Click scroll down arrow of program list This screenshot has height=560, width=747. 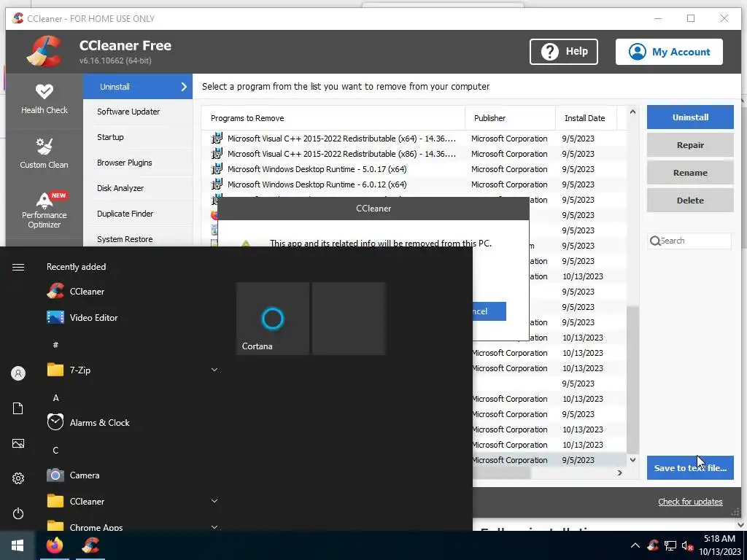[632, 460]
